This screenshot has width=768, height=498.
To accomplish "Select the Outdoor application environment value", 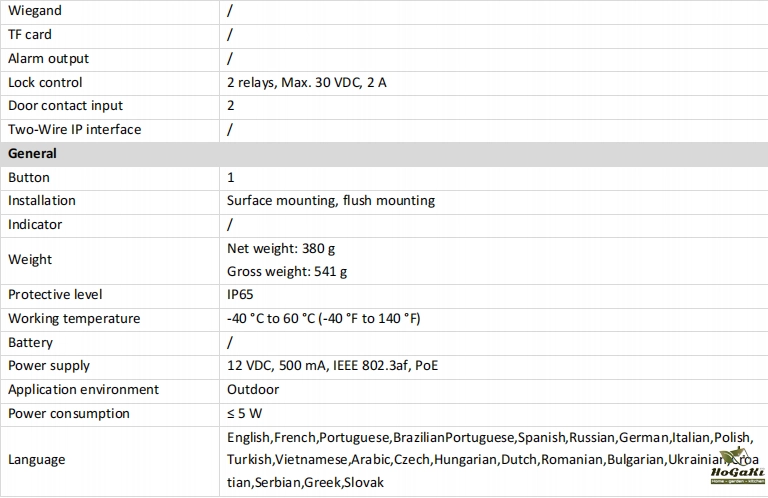I will 253,390.
